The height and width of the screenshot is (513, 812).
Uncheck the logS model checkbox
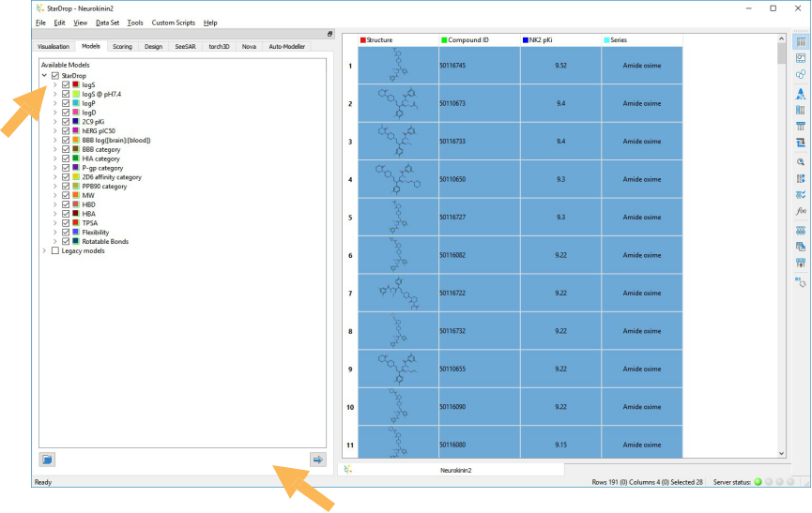(x=66, y=84)
